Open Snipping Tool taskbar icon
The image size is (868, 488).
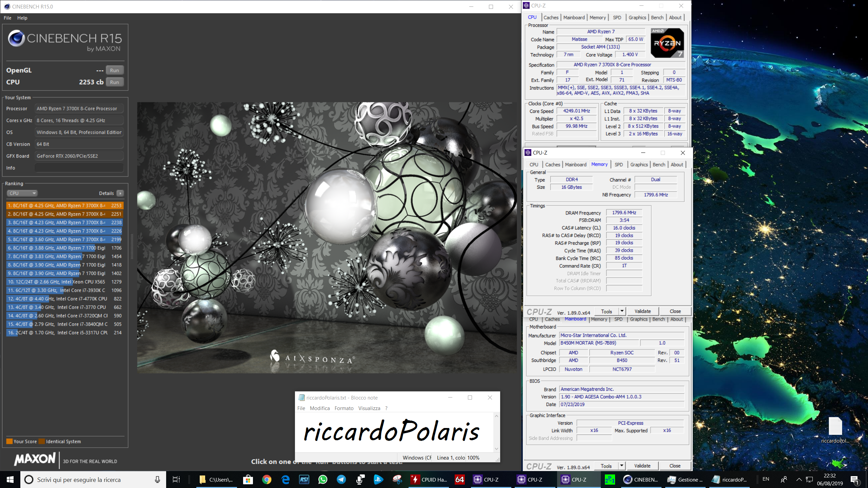tap(397, 480)
